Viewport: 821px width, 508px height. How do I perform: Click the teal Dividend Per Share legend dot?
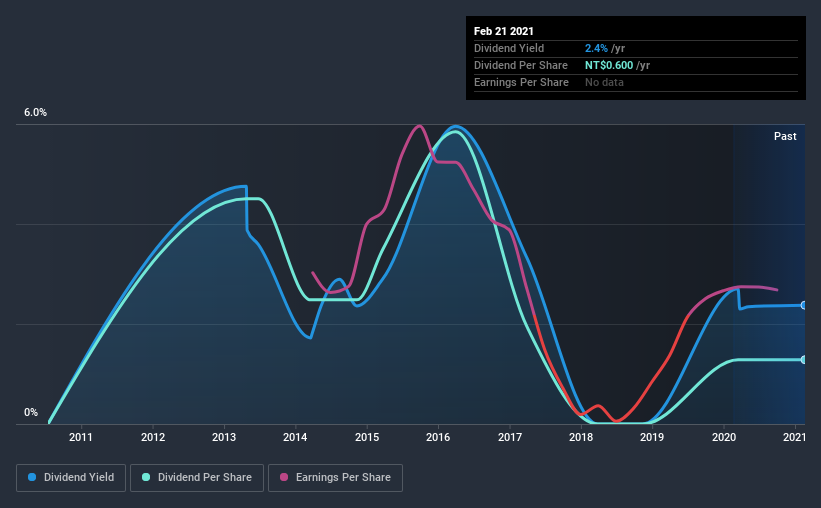(146, 477)
